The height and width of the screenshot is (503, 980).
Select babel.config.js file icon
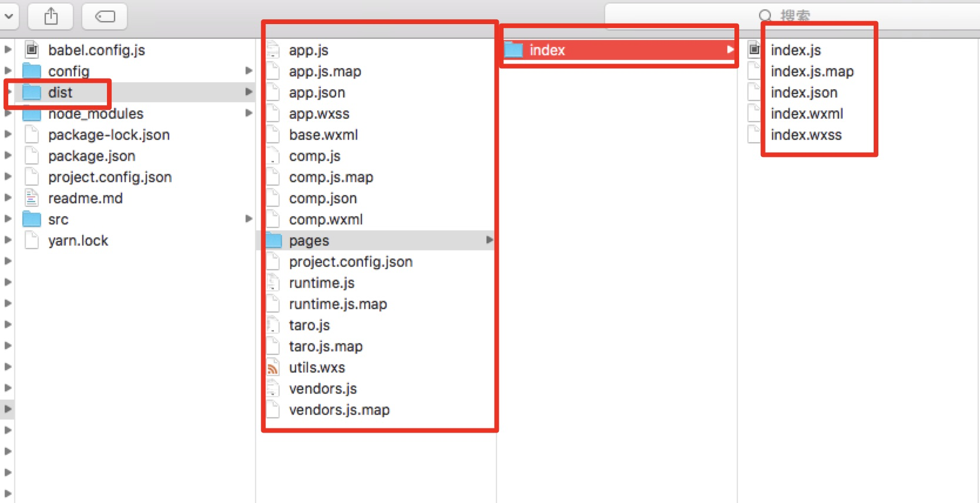pos(32,50)
